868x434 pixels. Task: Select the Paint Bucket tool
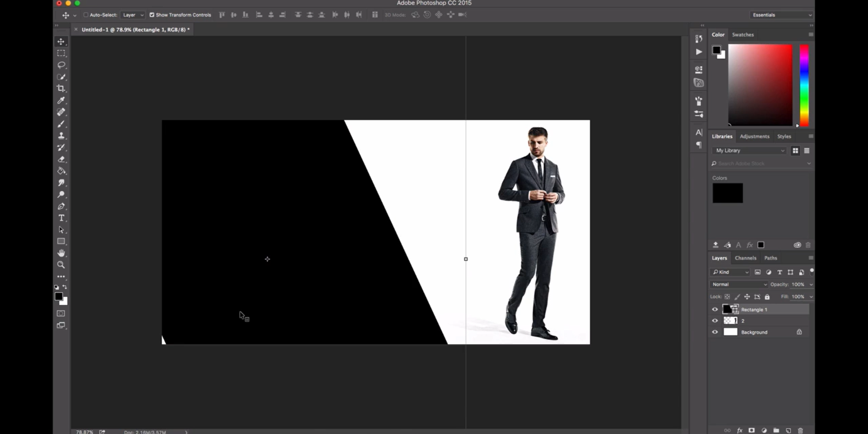61,171
